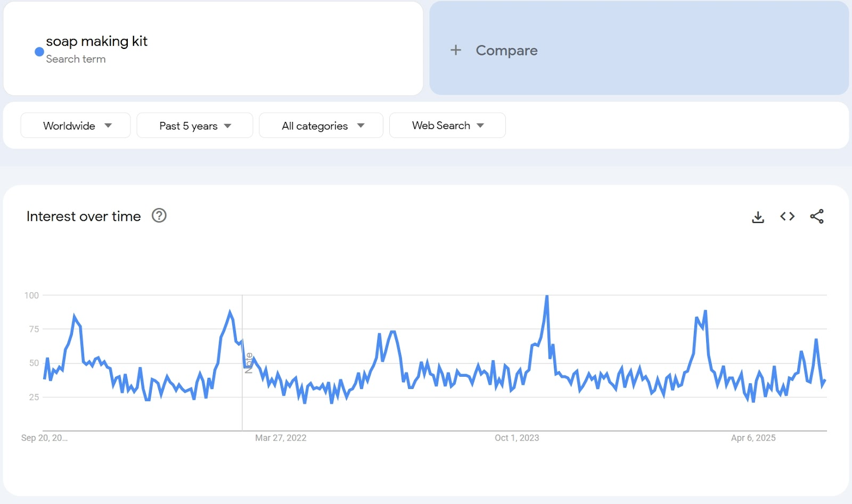Image resolution: width=852 pixels, height=504 pixels.
Task: Click the Mar 27, 2022 axis label
Action: point(281,438)
